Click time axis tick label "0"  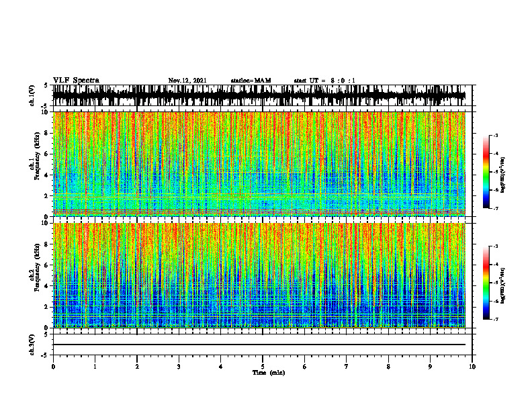pyautogui.click(x=53, y=367)
